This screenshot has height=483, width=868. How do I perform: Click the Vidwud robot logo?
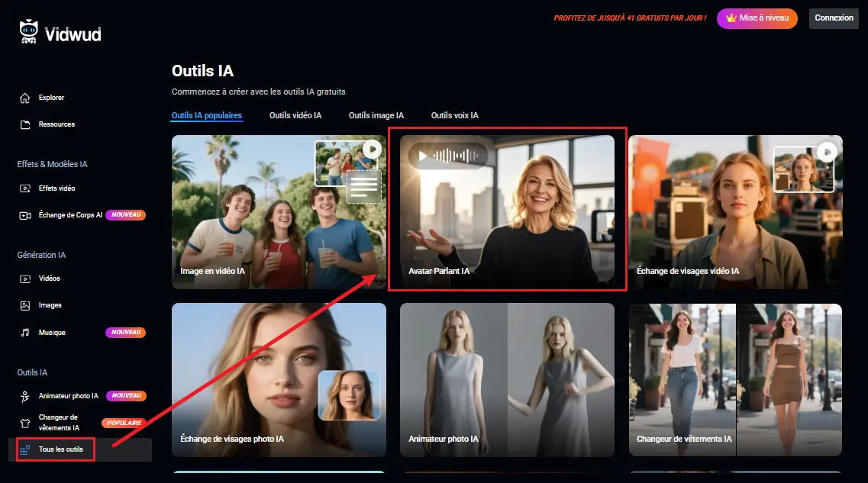coord(29,31)
